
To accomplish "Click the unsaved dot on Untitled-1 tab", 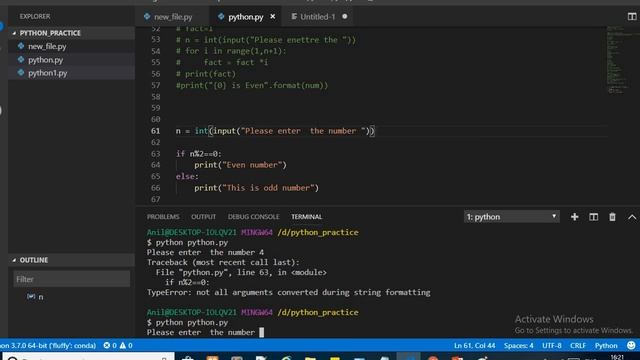I will 344,17.
